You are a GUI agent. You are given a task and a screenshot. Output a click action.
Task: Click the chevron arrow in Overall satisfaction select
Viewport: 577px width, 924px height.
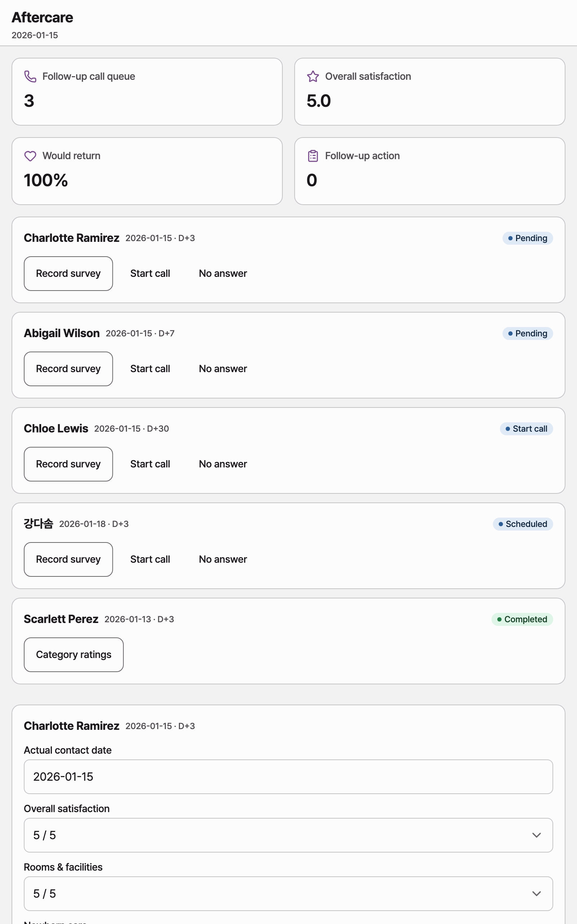tap(536, 835)
